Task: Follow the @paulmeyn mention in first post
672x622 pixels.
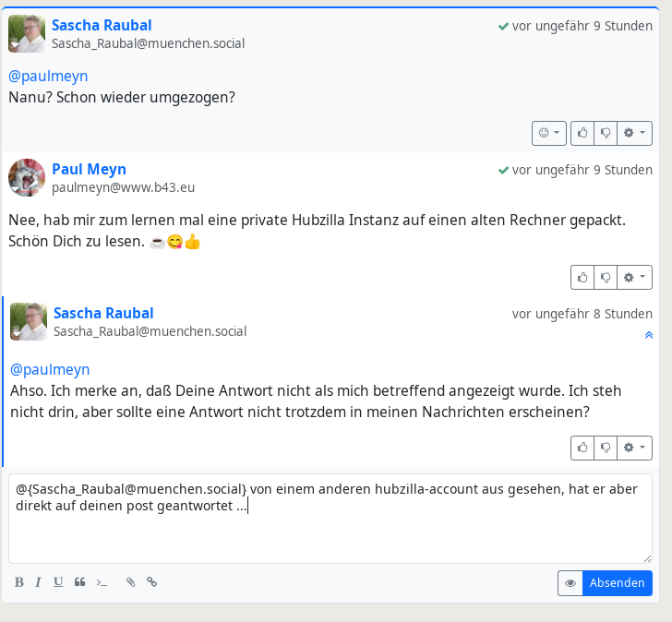Action: click(x=48, y=76)
